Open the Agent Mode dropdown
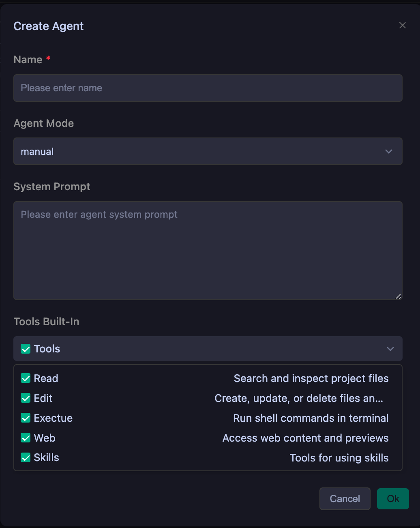 tap(208, 151)
